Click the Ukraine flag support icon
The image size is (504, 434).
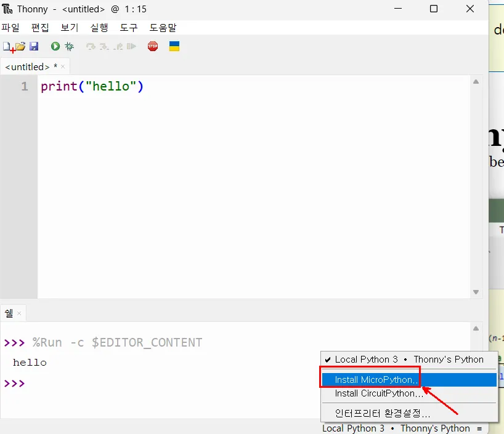[x=174, y=46]
